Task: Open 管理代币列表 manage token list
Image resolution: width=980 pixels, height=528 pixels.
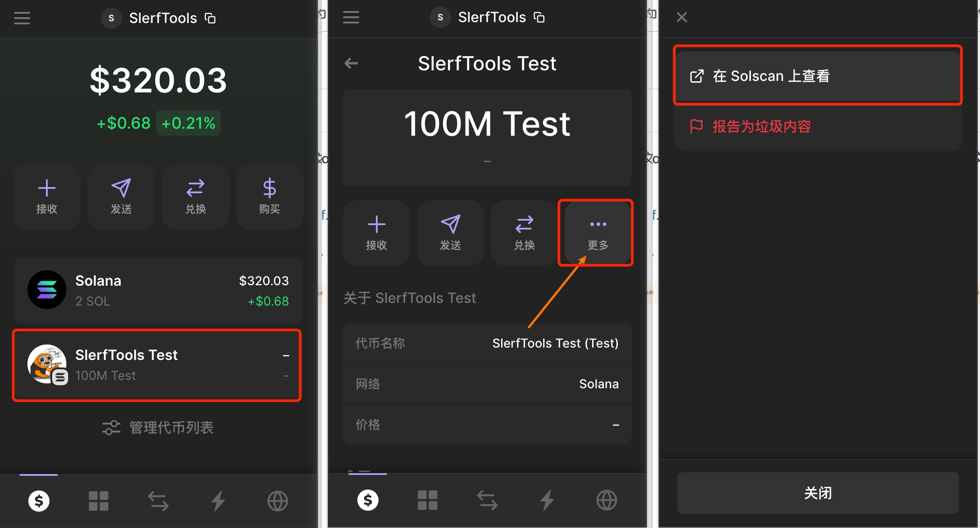Action: (x=158, y=428)
